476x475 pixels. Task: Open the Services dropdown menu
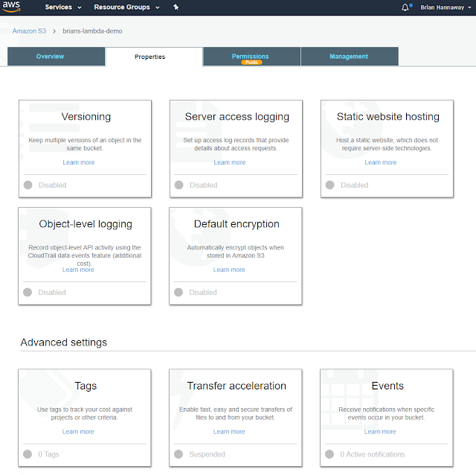click(63, 7)
